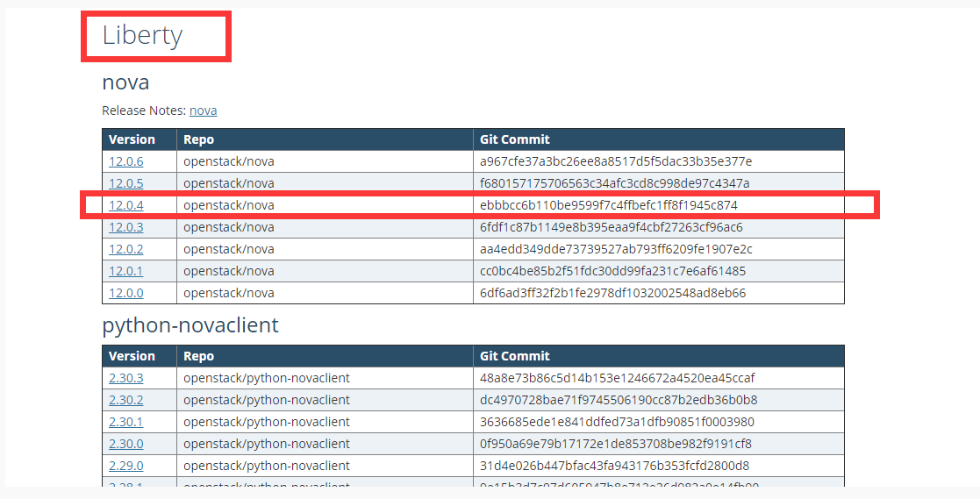Select commit hash dc4970728bae71f9745506190cc87b2edb36b0b8
Screen dimensions: 980x499
(x=619, y=400)
